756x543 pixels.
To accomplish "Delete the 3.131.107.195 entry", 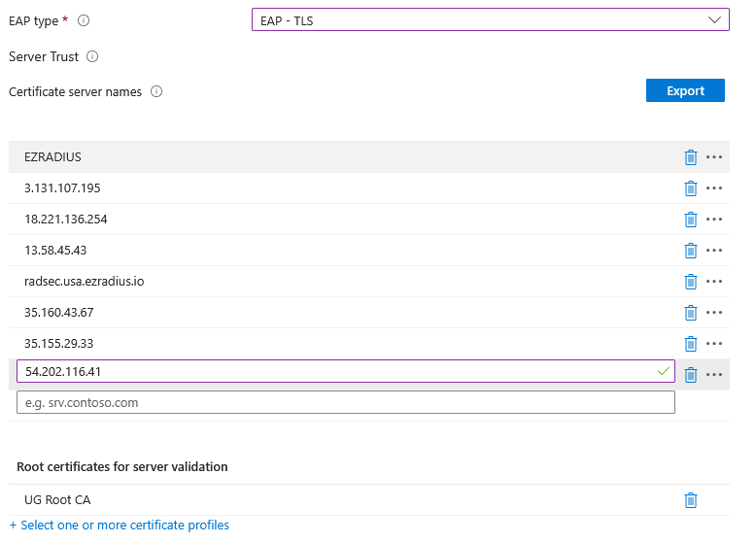I will click(691, 188).
